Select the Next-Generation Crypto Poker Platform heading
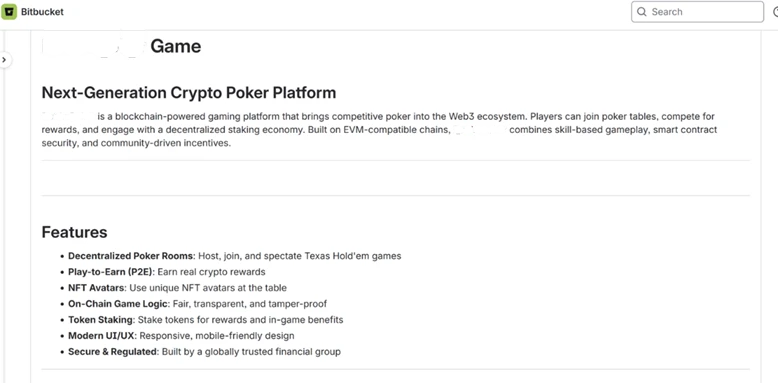This screenshot has width=778, height=383. pos(189,92)
